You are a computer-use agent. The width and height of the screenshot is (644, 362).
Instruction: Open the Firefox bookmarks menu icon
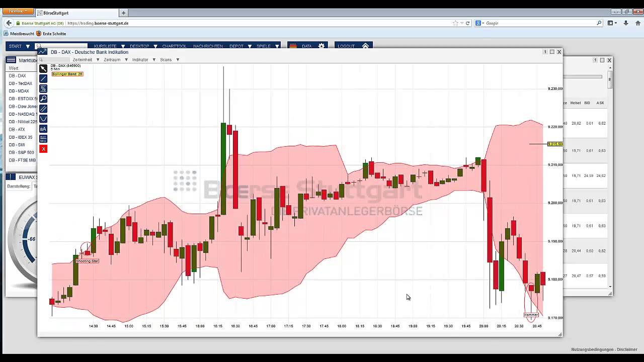point(612,23)
